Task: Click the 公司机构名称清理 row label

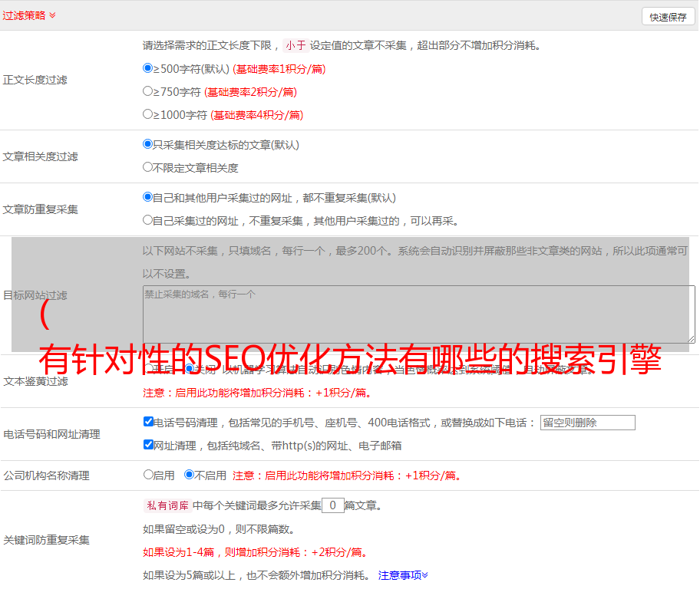Action: pos(46,475)
